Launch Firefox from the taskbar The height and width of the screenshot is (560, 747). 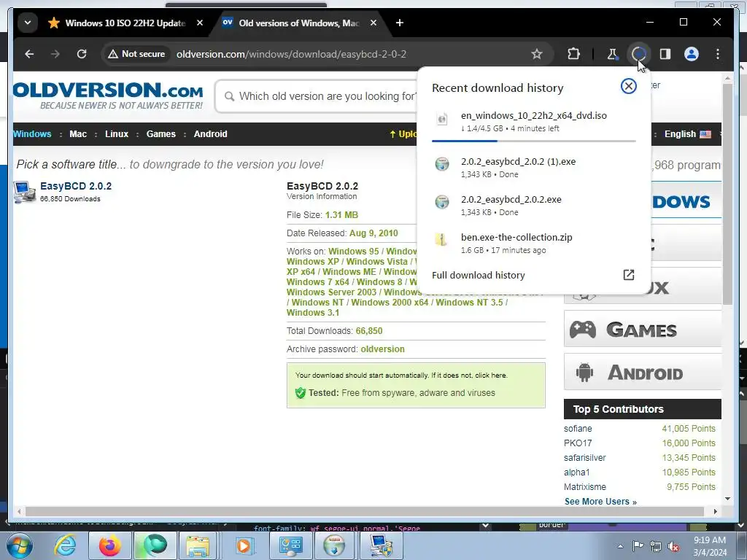coord(110,545)
